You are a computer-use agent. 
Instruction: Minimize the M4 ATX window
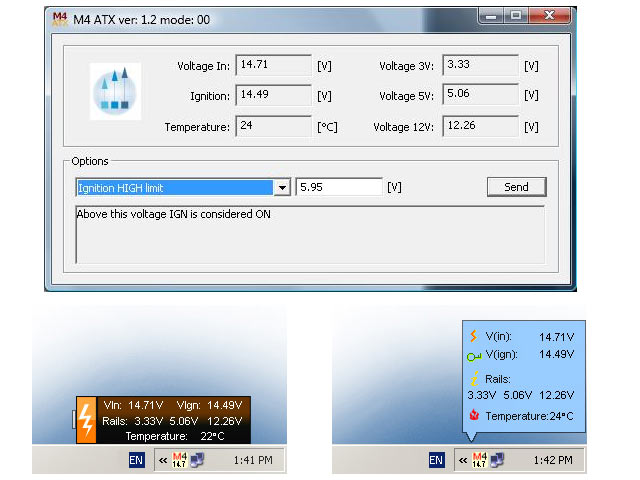pyautogui.click(x=491, y=16)
